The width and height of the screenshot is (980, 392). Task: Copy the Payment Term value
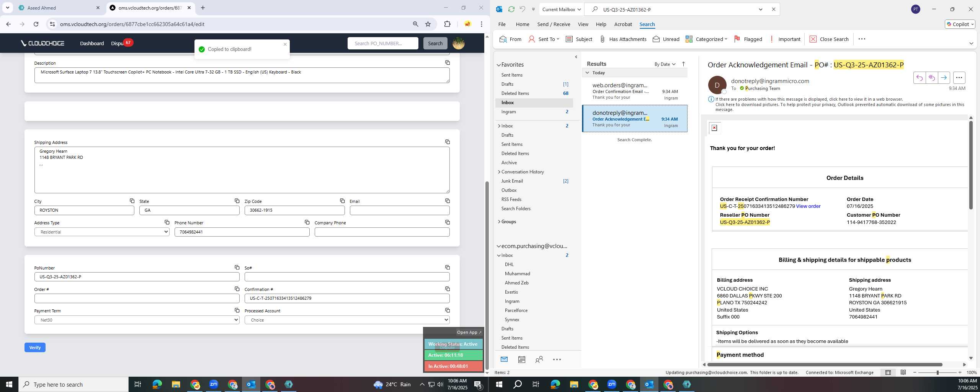pyautogui.click(x=237, y=310)
